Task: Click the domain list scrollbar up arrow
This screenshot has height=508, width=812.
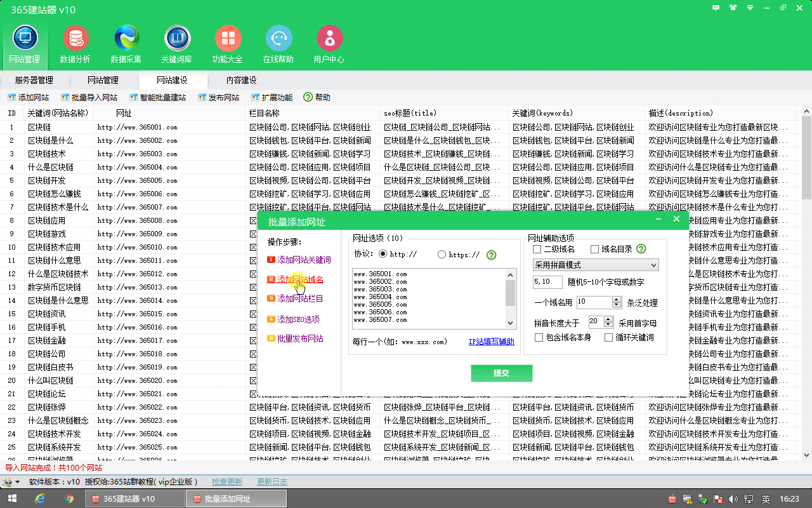Action: tap(511, 274)
